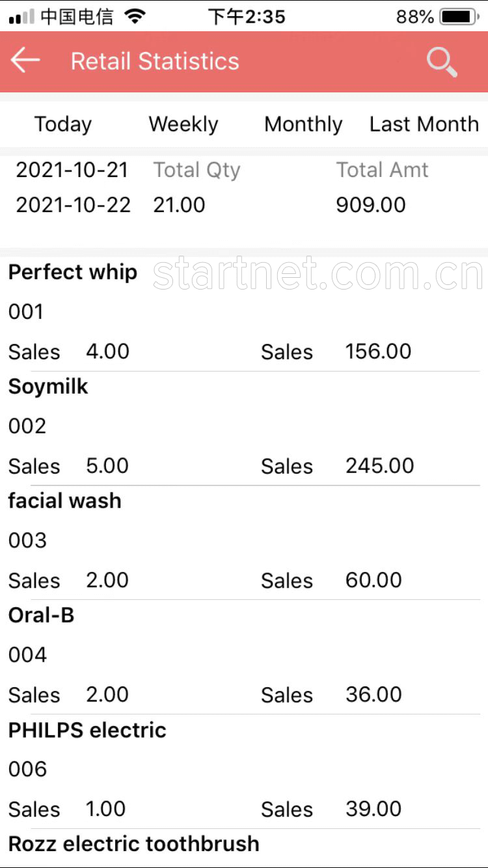
Task: Open Rozz electric toothbrush entry
Action: tap(244, 848)
